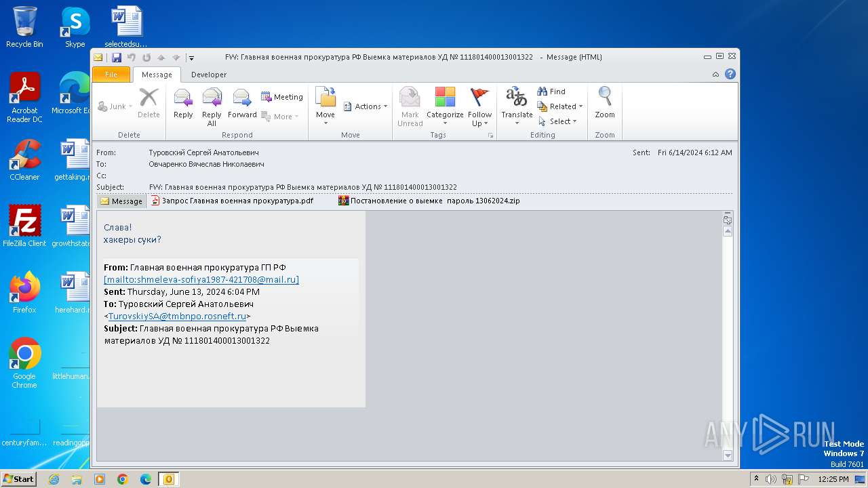The height and width of the screenshot is (488, 868).
Task: Forward this message
Action: click(x=242, y=104)
